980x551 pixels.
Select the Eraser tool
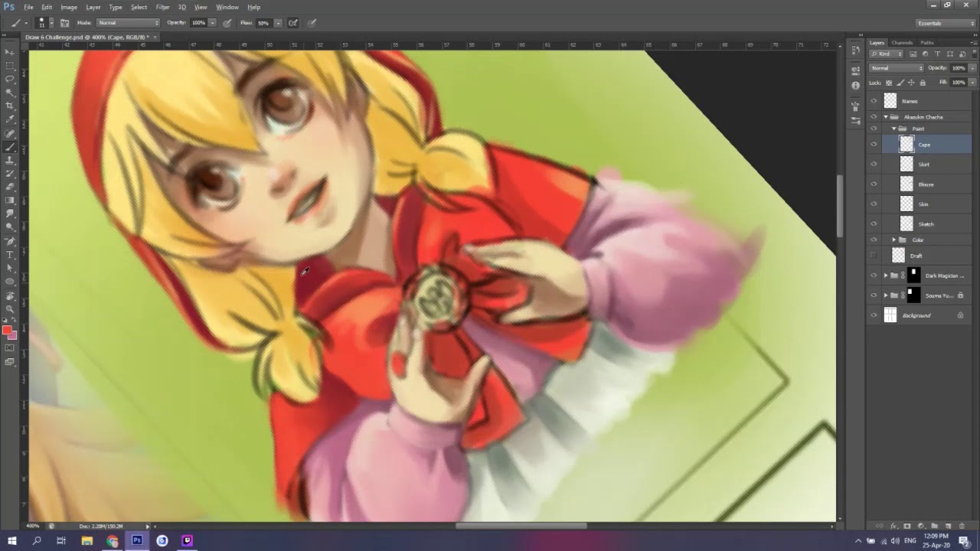[x=10, y=187]
